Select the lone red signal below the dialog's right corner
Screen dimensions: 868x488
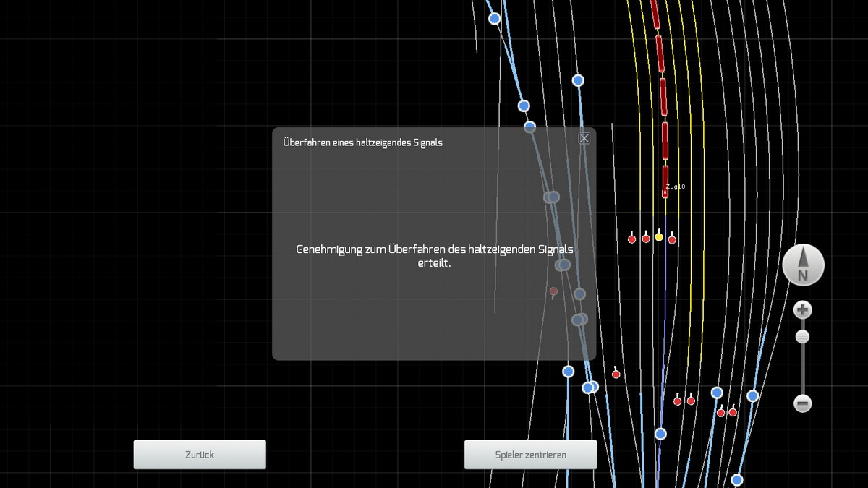click(x=616, y=374)
